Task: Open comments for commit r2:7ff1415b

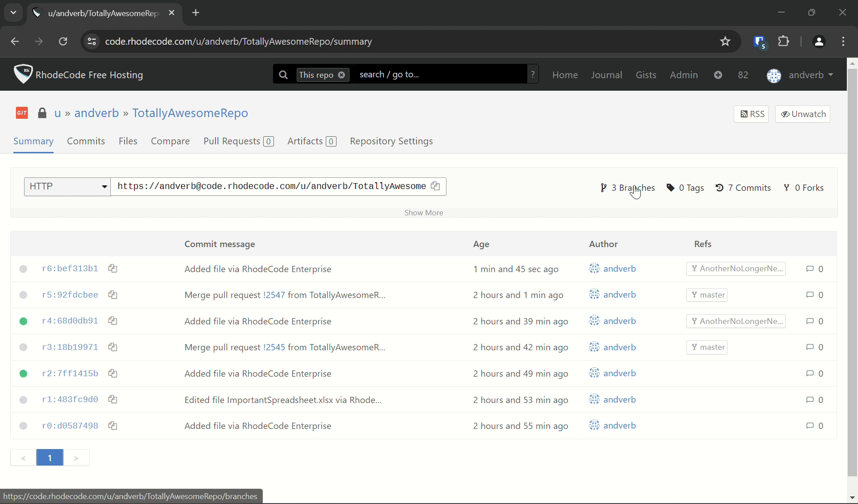Action: 815,374
